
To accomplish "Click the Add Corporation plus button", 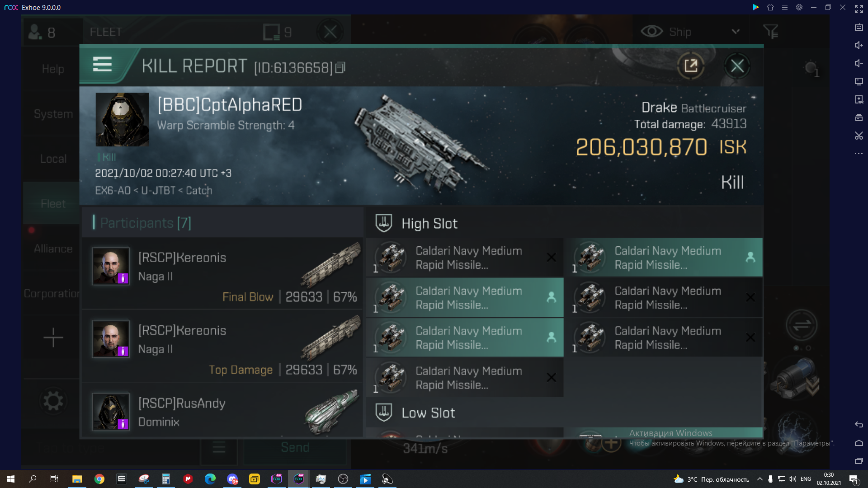I will click(53, 338).
